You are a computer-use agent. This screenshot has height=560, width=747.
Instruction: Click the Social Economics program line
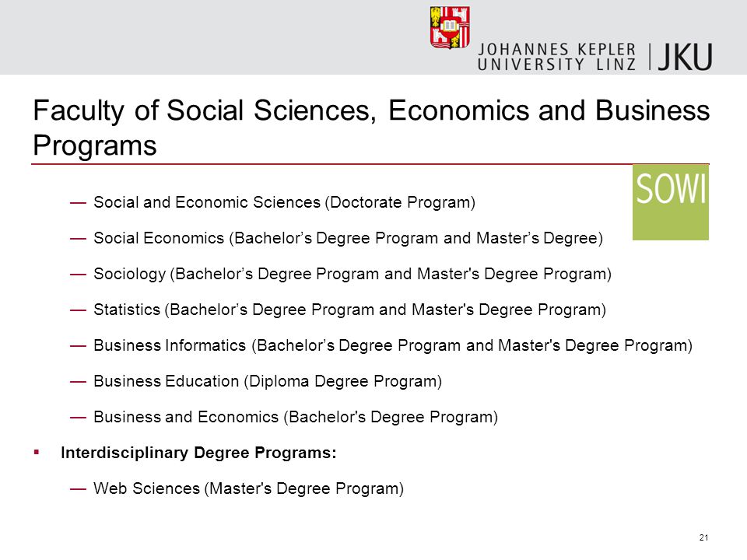pyautogui.click(x=349, y=238)
